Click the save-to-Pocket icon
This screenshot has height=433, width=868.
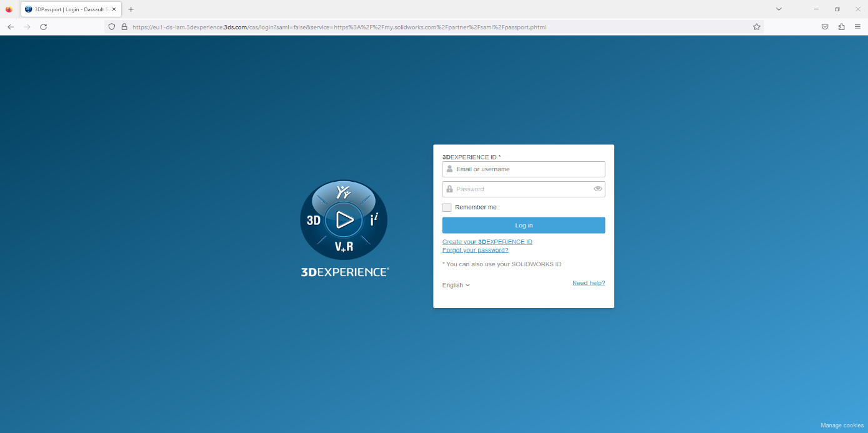[x=825, y=27]
